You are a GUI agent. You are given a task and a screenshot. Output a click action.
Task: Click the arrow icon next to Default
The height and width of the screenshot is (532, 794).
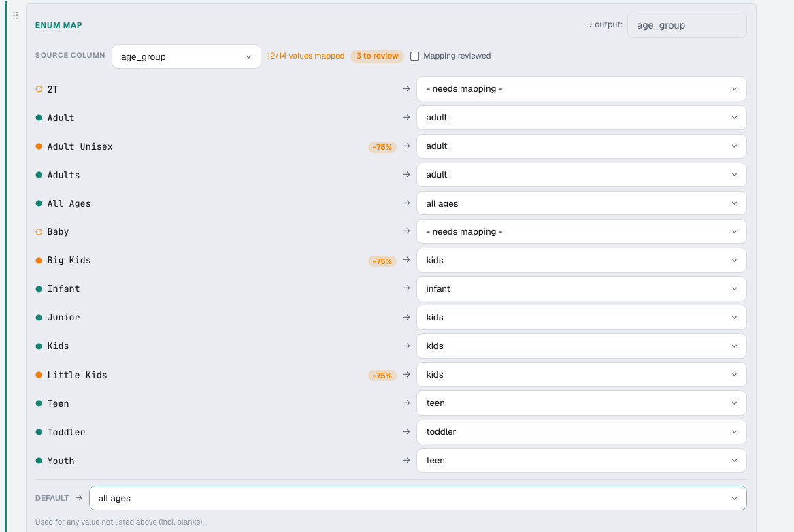(78, 497)
